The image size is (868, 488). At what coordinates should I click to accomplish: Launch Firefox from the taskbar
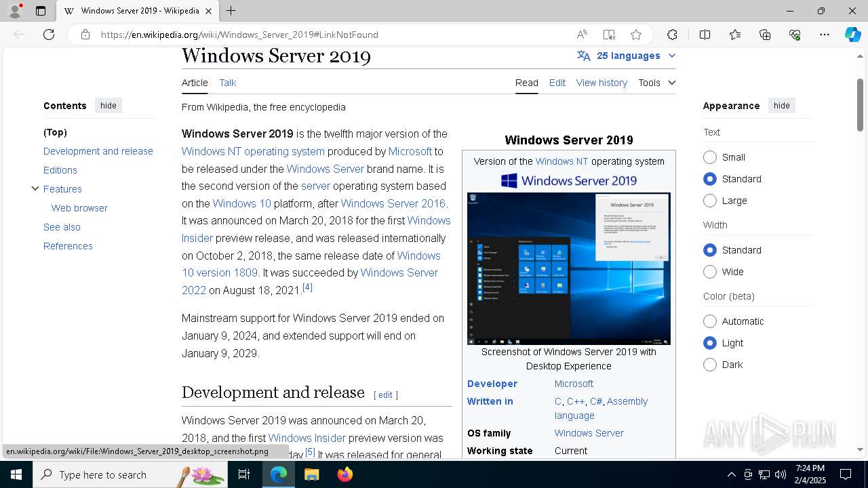point(344,474)
